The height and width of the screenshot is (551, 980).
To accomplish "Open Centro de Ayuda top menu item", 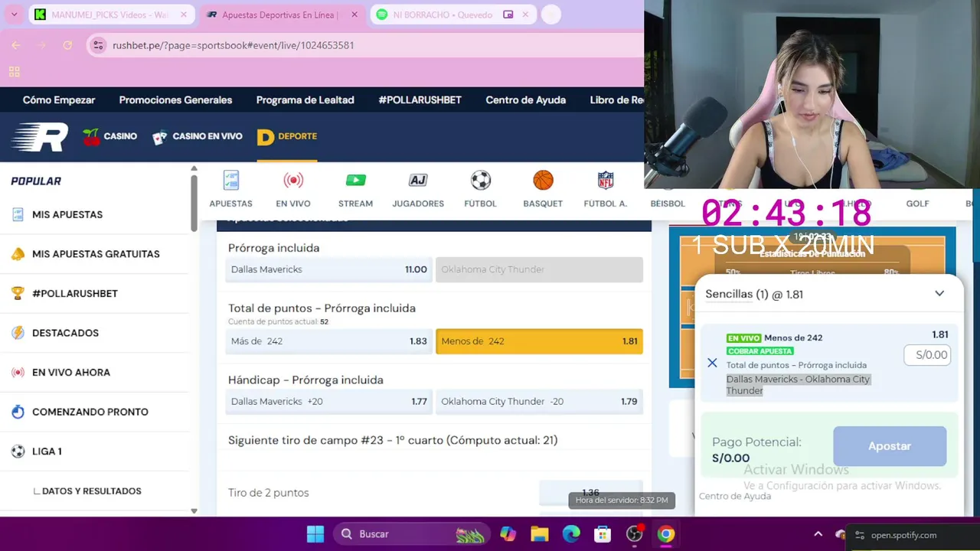I will coord(525,100).
